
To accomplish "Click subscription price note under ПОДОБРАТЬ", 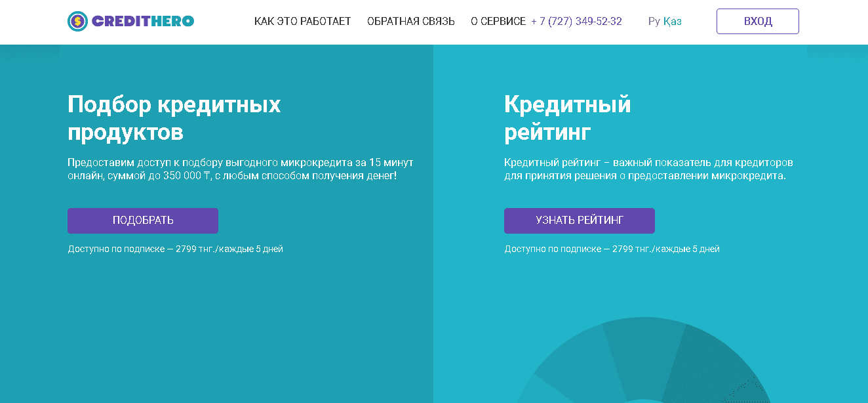I will [176, 249].
